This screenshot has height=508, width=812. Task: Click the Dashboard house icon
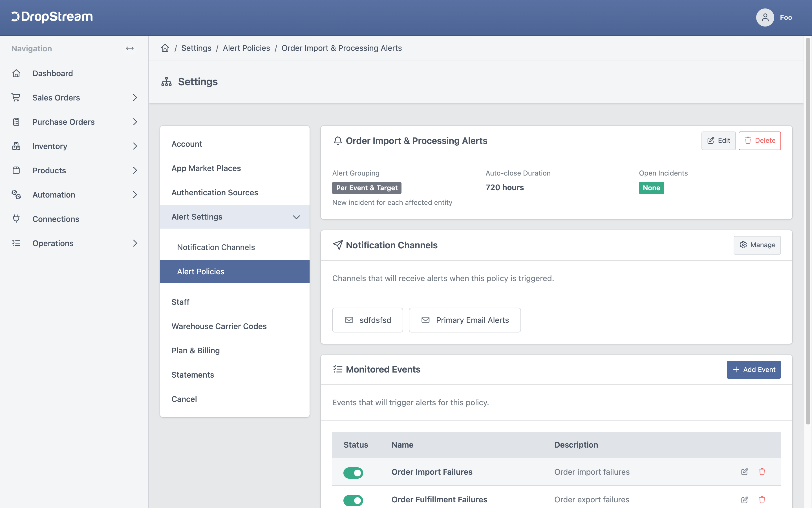(x=16, y=73)
